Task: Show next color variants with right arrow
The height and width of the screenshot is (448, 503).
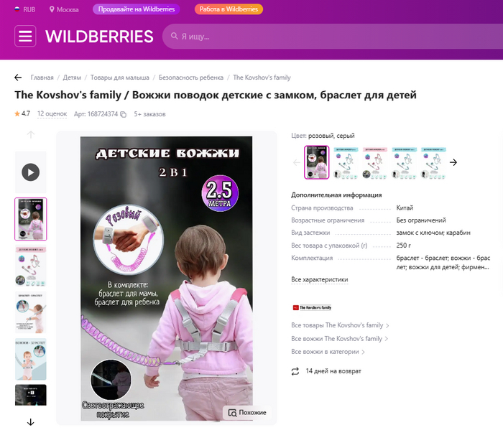Action: coord(453,162)
